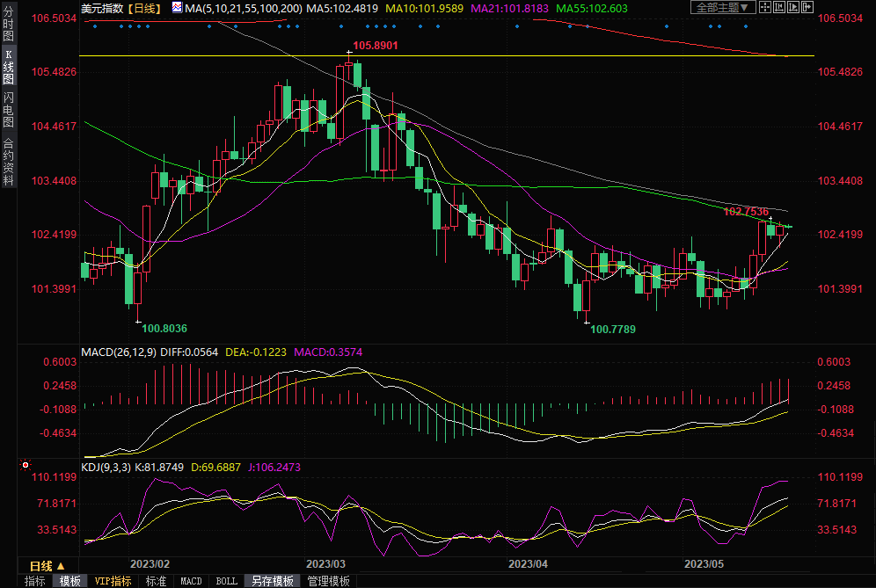This screenshot has height=588, width=876.
Task: Select the VIP指标 tab
Action: click(x=113, y=581)
